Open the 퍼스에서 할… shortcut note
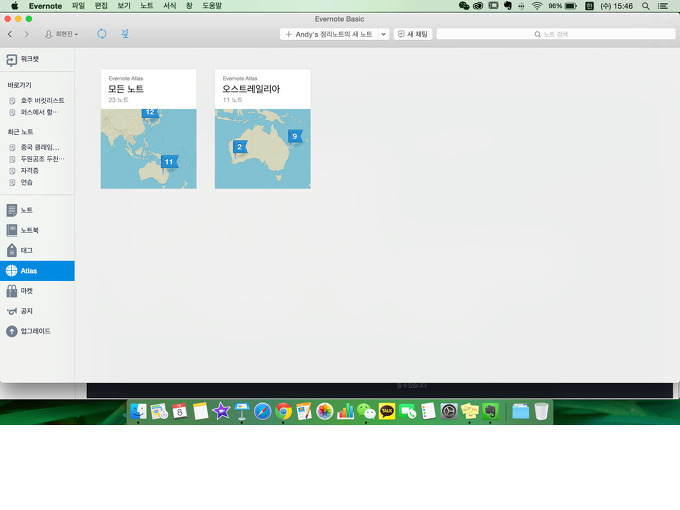The height and width of the screenshot is (510, 680). [x=37, y=112]
